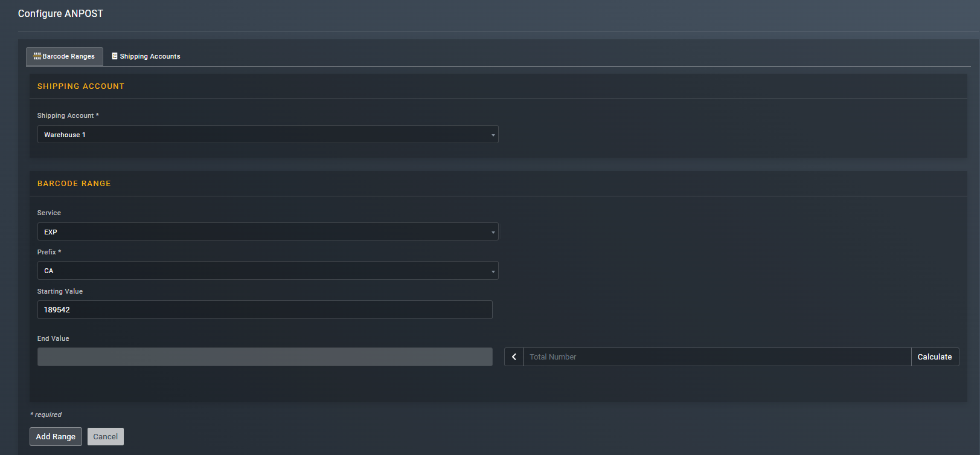Image resolution: width=980 pixels, height=455 pixels.
Task: Open the Shipping Accounts tab
Action: (146, 56)
